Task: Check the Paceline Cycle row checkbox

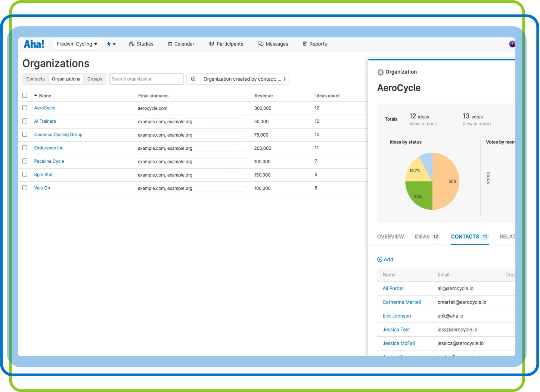Action: (x=25, y=161)
